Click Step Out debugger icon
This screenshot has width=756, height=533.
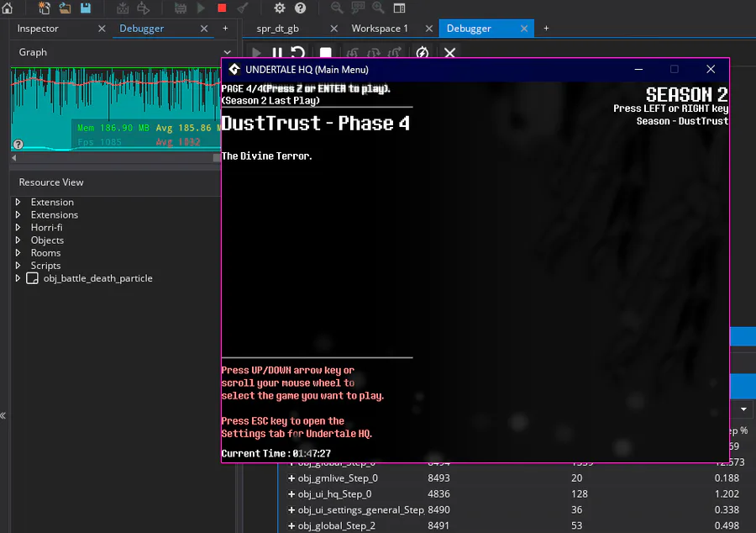click(x=395, y=52)
